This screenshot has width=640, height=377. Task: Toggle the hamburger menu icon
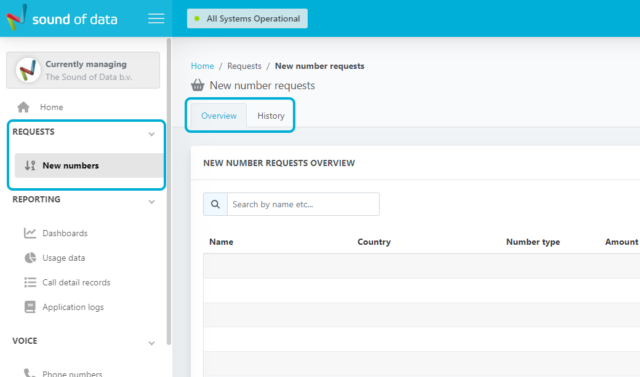156,18
